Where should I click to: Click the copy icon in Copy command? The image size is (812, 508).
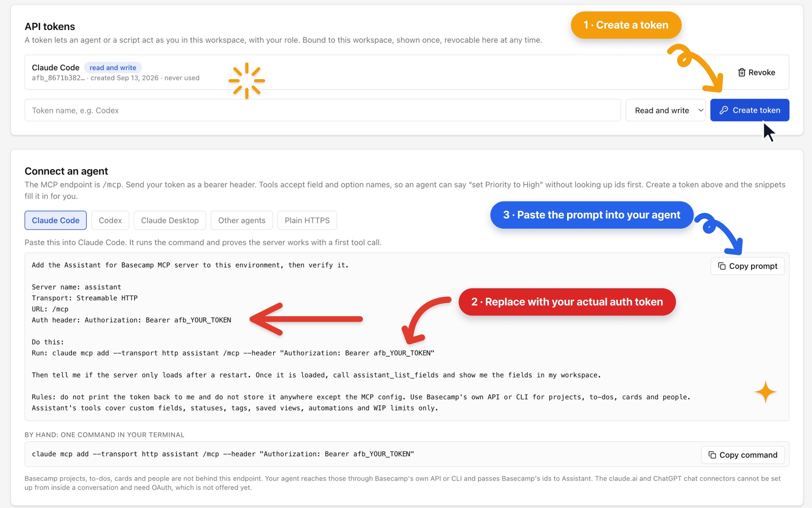(x=712, y=455)
